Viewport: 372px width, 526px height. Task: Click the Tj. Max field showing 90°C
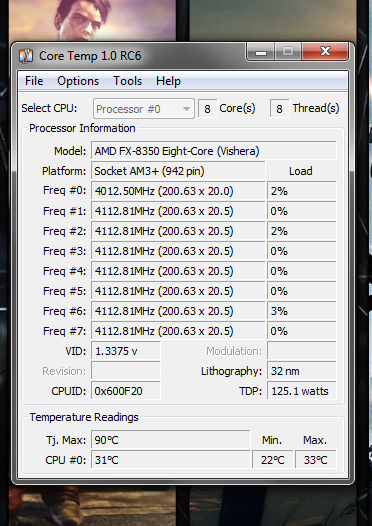point(170,440)
